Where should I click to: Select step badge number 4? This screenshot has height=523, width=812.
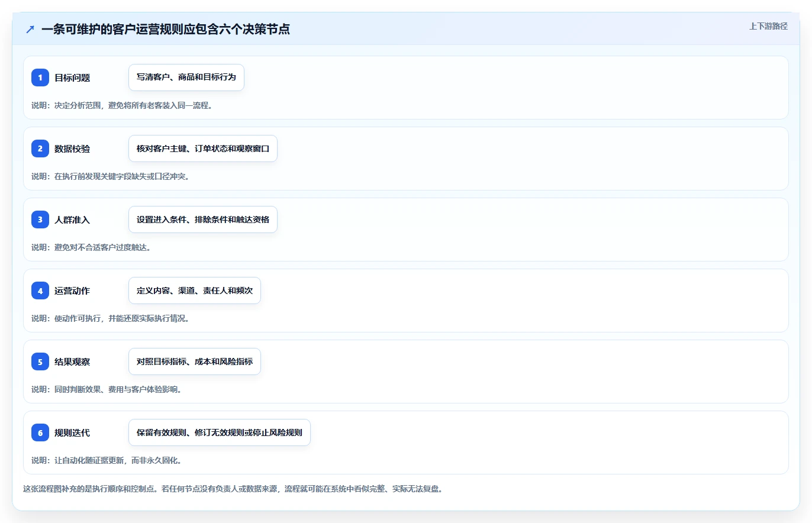tap(40, 290)
